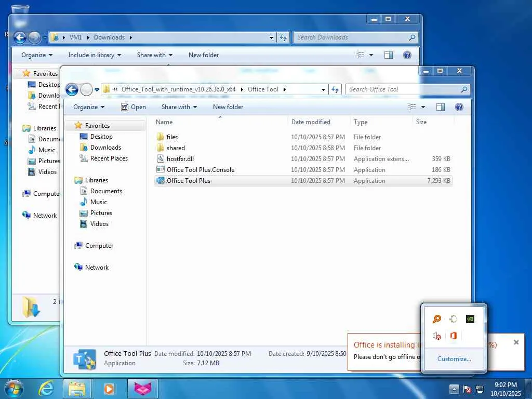Click the Back arrow in Downloads window
The image size is (532, 399).
(20, 37)
